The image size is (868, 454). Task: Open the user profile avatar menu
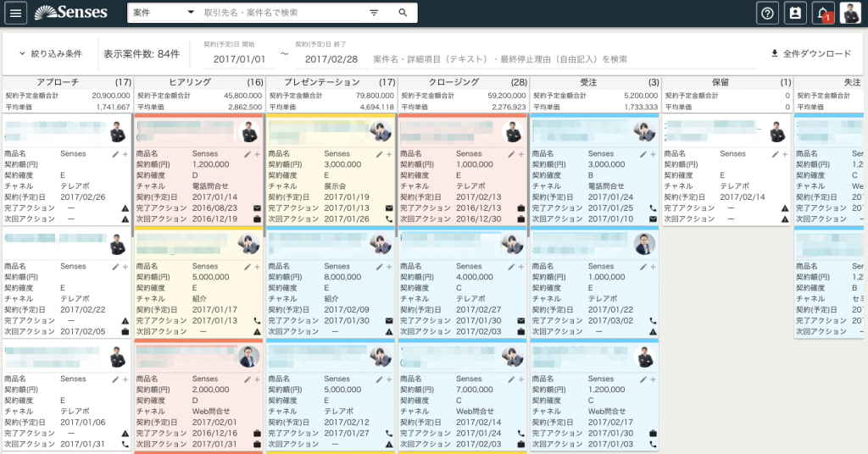point(849,13)
